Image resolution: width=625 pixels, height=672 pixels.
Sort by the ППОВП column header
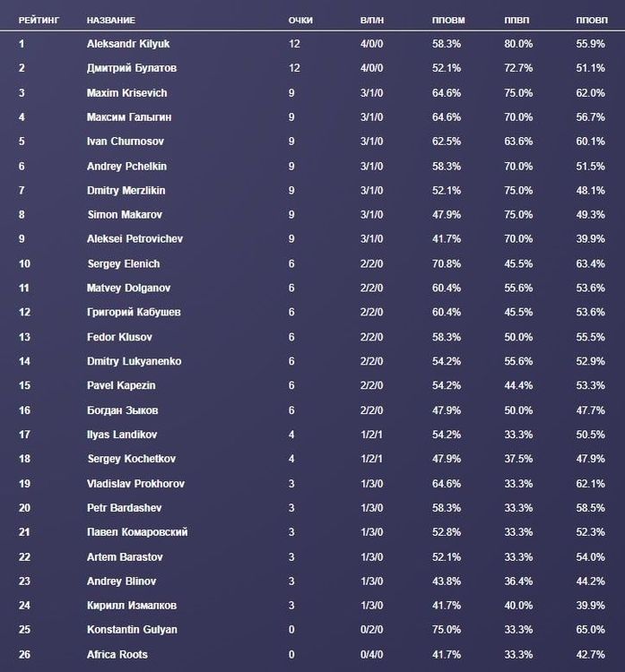[x=591, y=20]
